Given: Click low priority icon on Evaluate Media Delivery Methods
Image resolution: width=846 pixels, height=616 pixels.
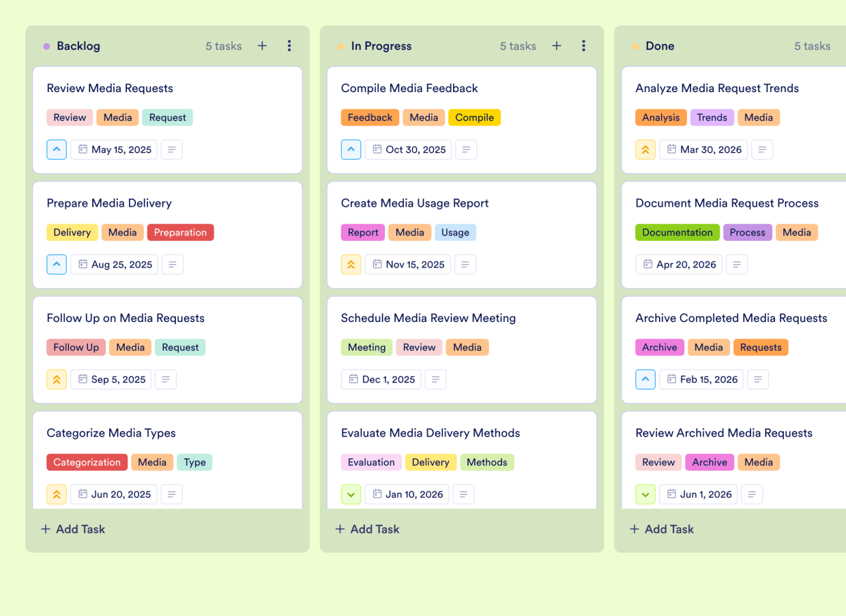Looking at the screenshot, I should 351,495.
